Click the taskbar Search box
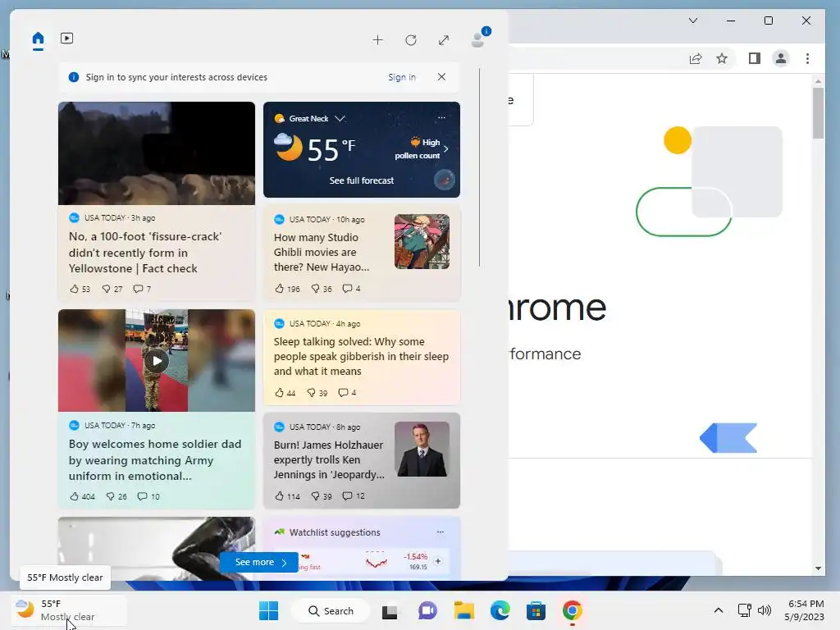840x630 pixels. click(x=331, y=610)
